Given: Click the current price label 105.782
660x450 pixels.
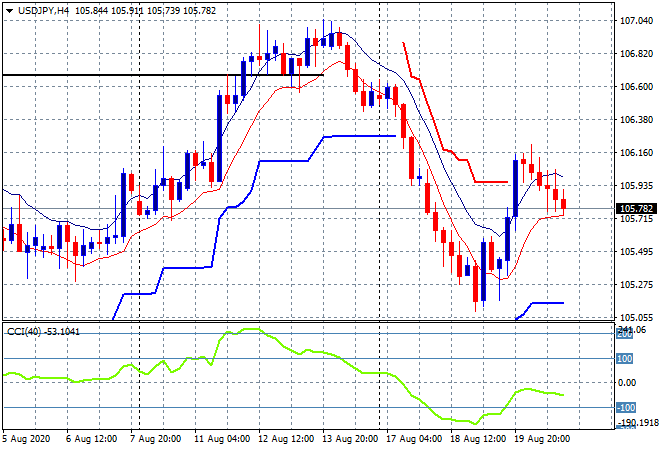Looking at the screenshot, I should pyautogui.click(x=636, y=208).
